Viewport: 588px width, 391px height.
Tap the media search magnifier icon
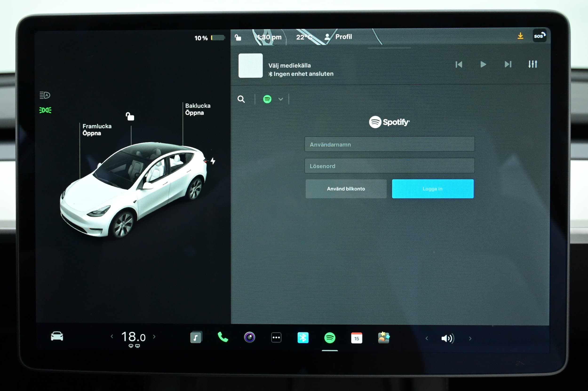click(241, 99)
